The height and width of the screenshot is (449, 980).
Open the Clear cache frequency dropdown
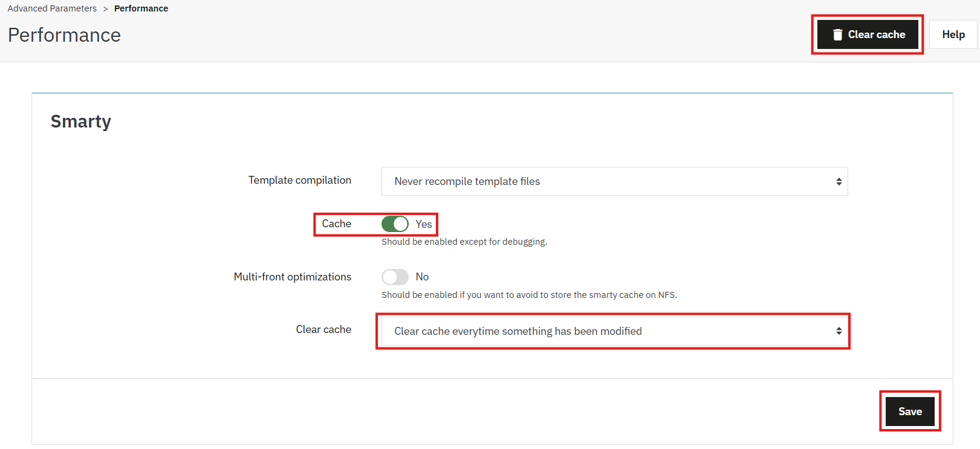click(614, 331)
